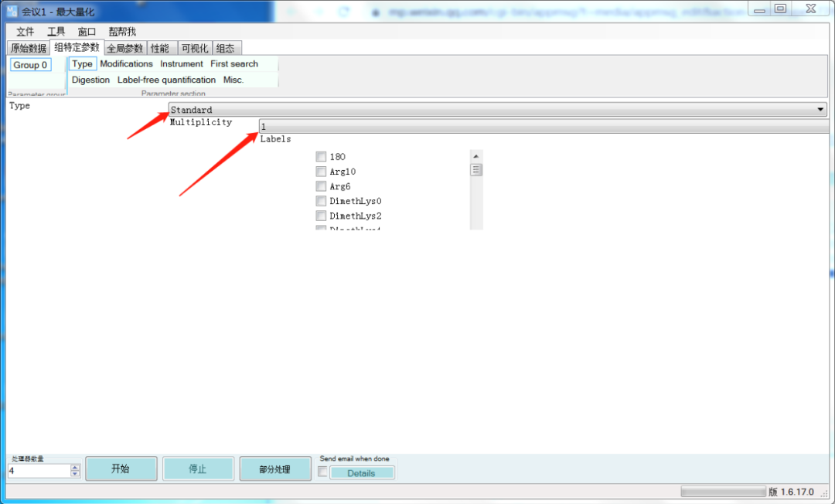The image size is (835, 504).
Task: Switch to the 全局参数 tab
Action: point(124,47)
